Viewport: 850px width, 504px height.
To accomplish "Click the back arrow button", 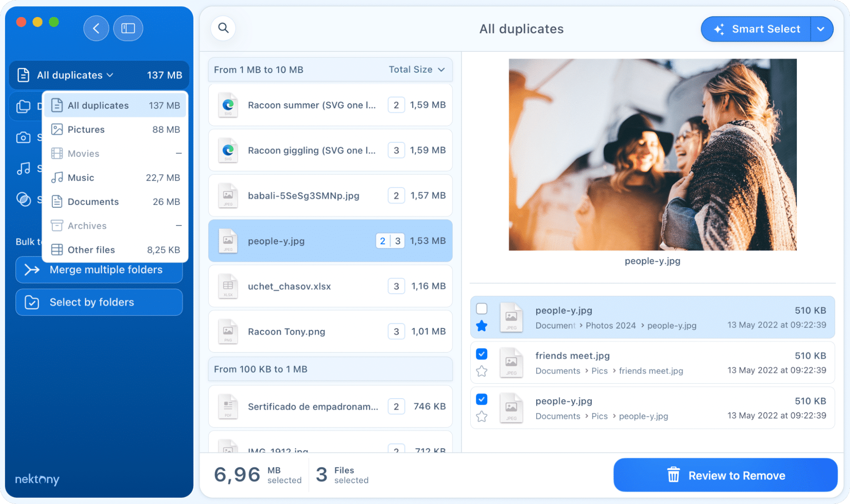I will pos(96,28).
